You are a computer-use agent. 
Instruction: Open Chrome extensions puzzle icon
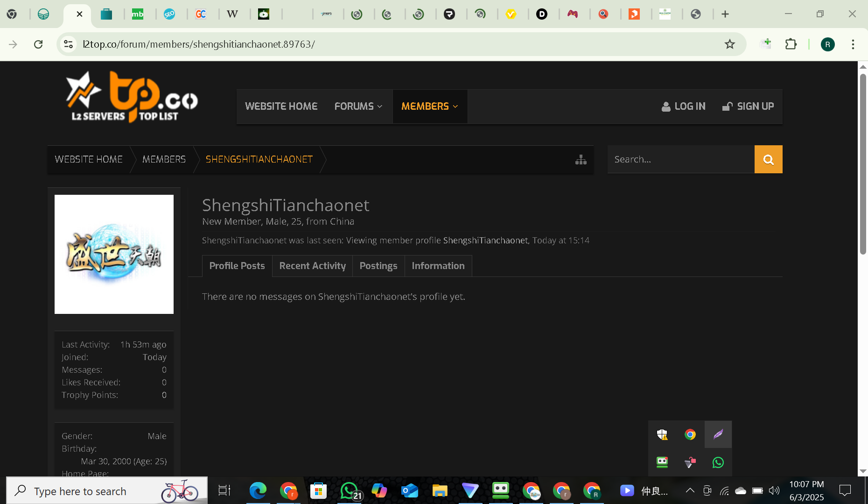(791, 44)
